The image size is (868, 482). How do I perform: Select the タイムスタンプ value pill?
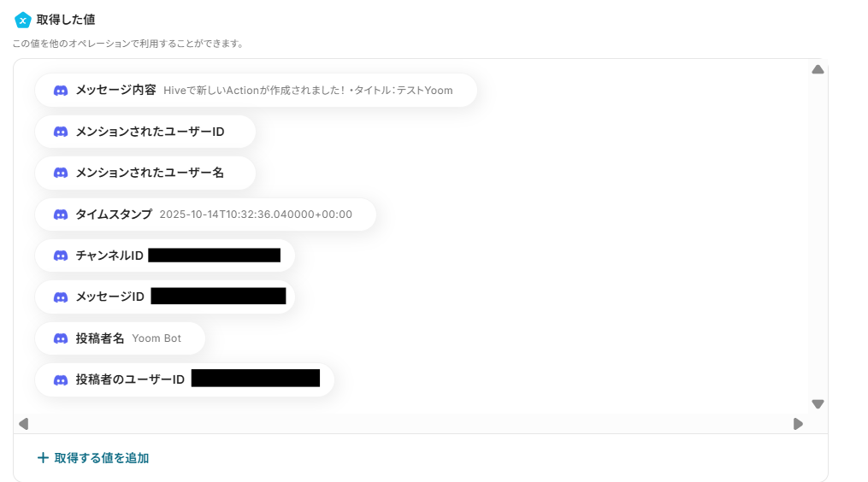[x=205, y=215]
